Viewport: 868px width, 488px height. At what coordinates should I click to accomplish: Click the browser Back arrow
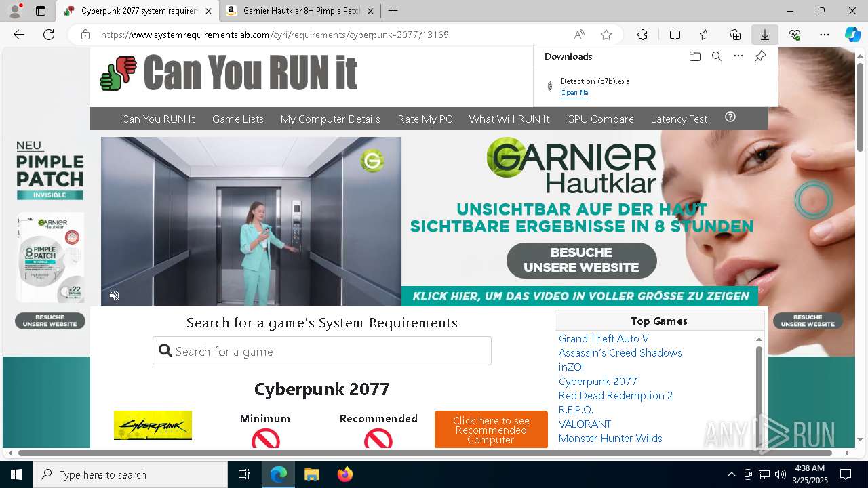(x=19, y=35)
